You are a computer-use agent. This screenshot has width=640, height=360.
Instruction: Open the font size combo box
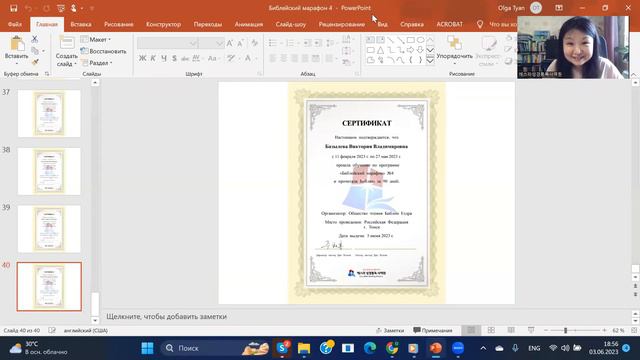click(x=211, y=43)
